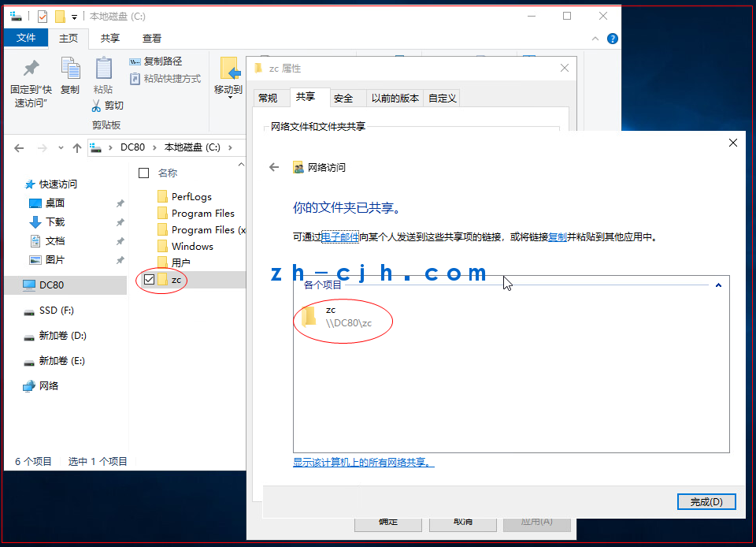Collapse the 各个项目 group chevron
This screenshot has height=547, width=756.
pos(718,285)
